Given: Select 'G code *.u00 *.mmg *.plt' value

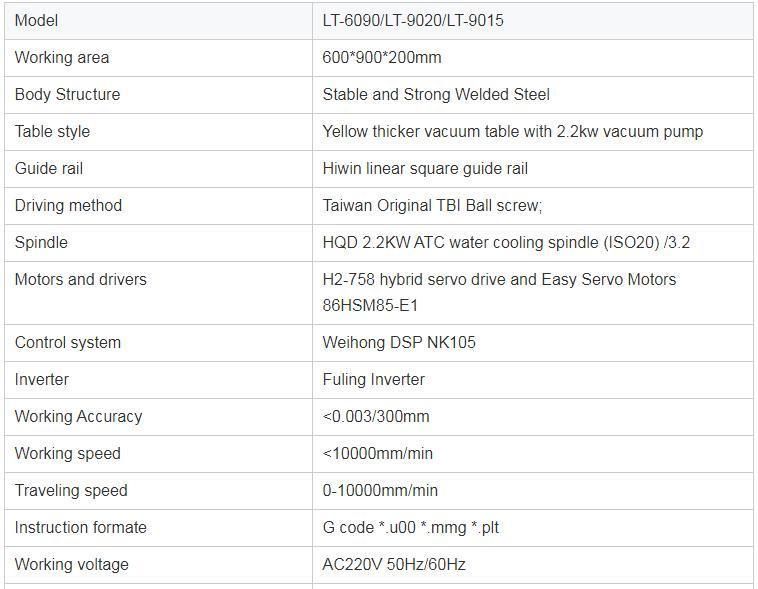Looking at the screenshot, I should click(410, 528).
